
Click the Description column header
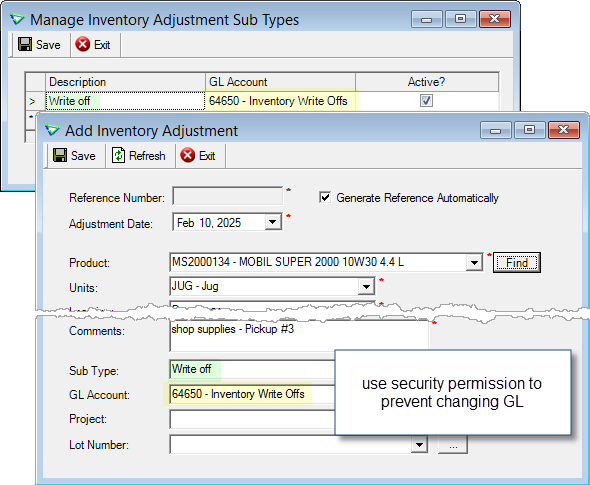125,82
